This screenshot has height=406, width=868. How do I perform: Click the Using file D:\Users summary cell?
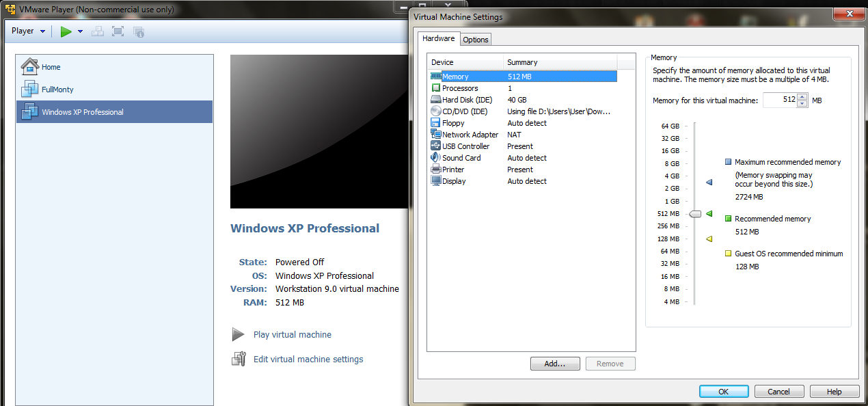559,111
